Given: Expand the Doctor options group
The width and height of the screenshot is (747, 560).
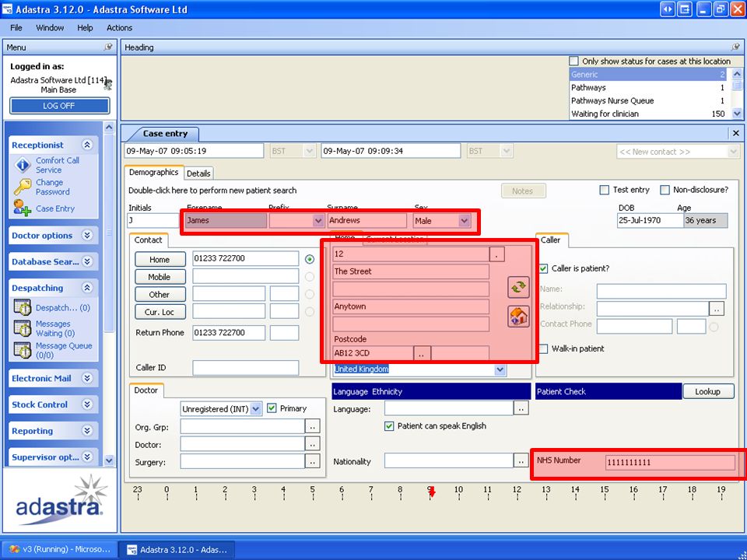Looking at the screenshot, I should (x=87, y=235).
